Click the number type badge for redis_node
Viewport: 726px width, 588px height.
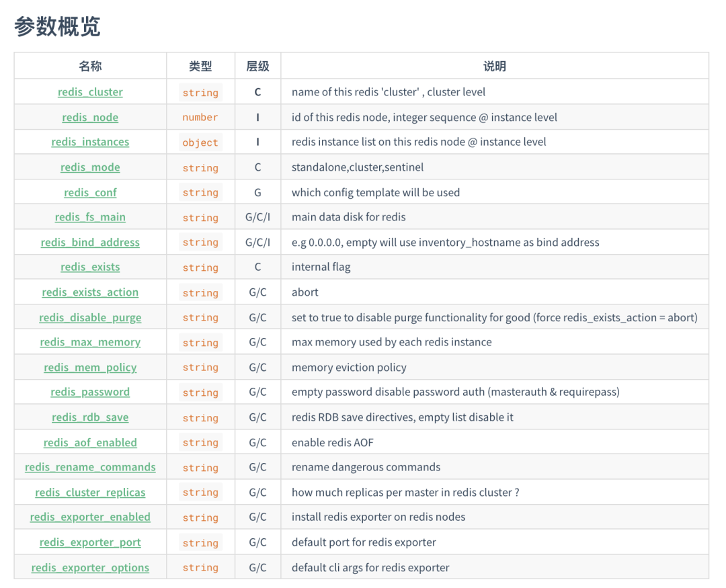pyautogui.click(x=200, y=117)
